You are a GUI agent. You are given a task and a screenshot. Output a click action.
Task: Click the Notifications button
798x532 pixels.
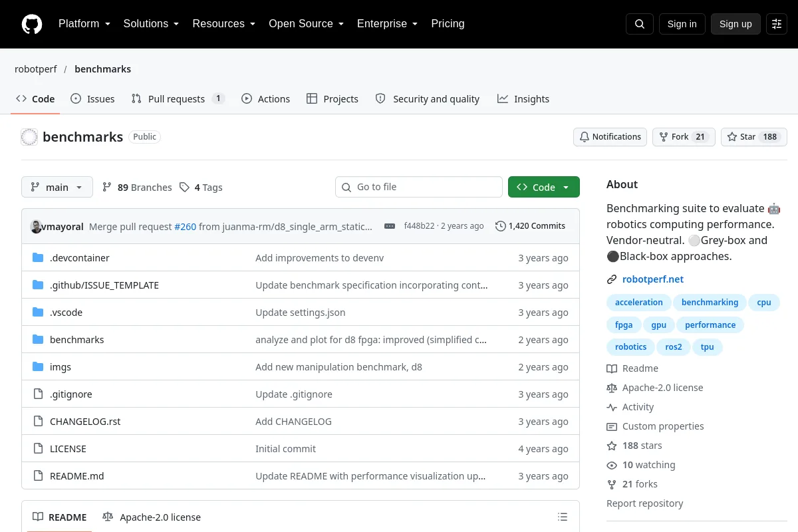pos(610,137)
